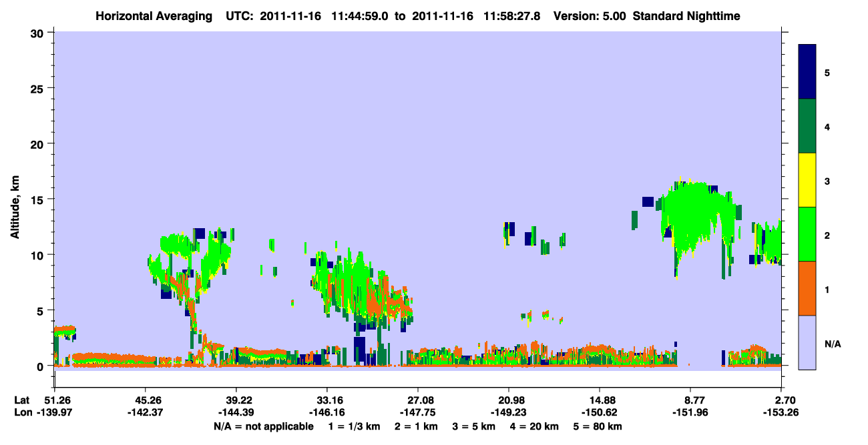Click longitude value -146.16

[x=327, y=413]
